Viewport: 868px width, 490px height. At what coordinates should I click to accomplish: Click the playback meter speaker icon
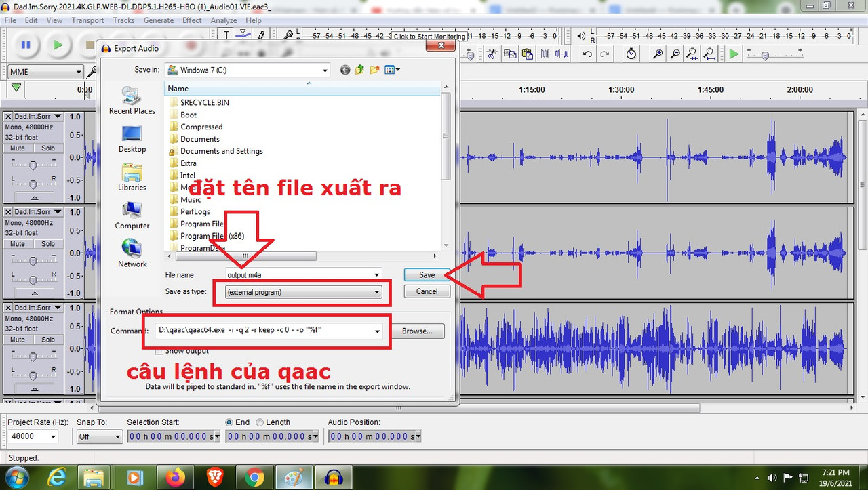[x=581, y=36]
